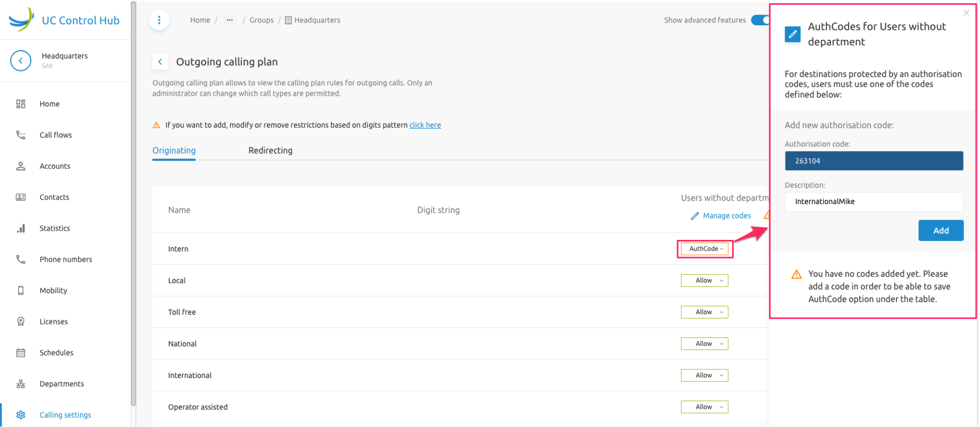Select the Originating tab

(x=174, y=151)
